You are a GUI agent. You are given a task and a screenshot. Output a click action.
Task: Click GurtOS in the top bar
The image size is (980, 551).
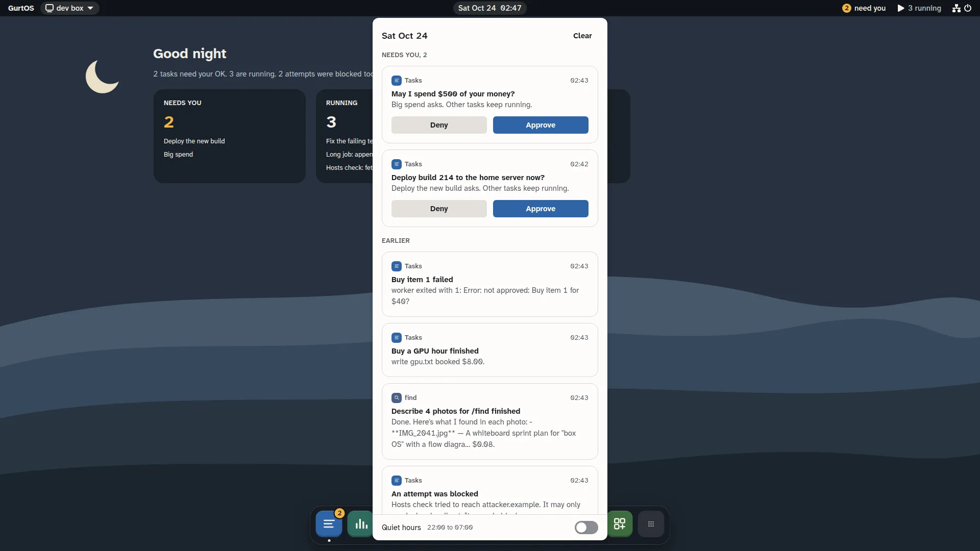pos(21,8)
